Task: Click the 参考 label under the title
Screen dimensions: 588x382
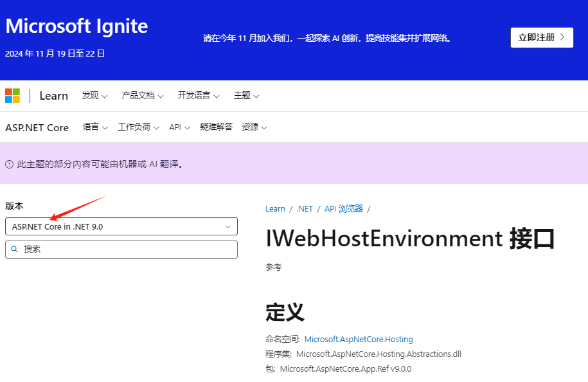Action: [x=273, y=267]
